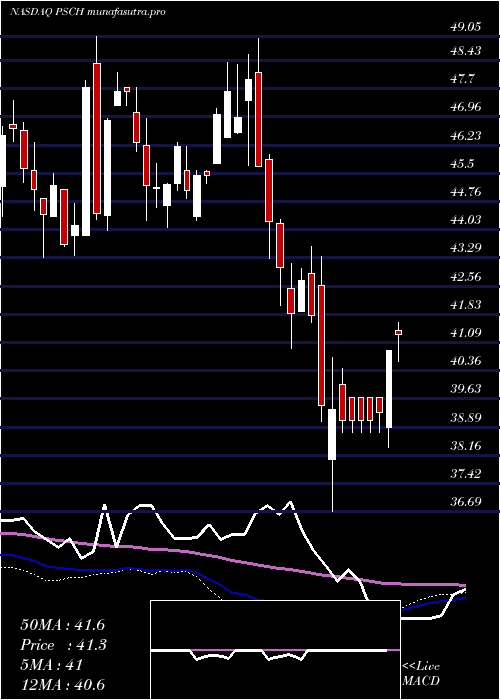Click the 46.96 price axis label
500x700 pixels.
465,107
